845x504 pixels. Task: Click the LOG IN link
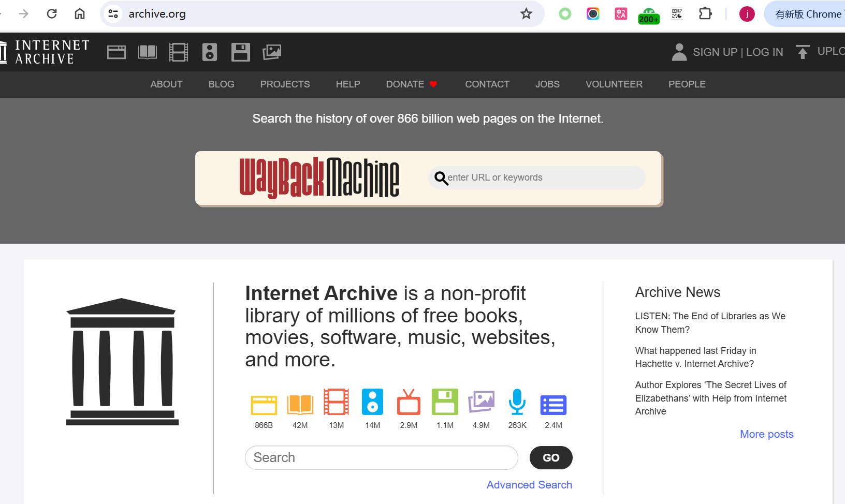[x=765, y=52]
